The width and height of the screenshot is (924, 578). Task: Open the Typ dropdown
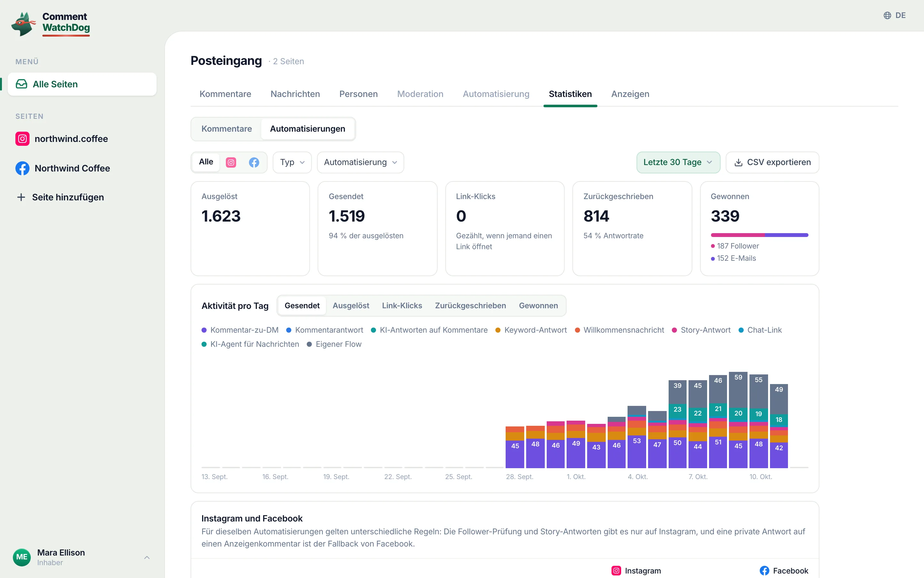[292, 162]
